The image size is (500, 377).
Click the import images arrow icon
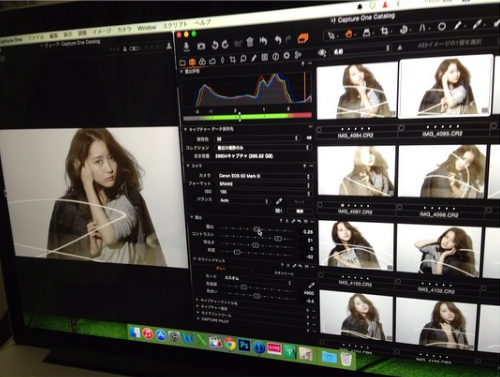pos(186,47)
